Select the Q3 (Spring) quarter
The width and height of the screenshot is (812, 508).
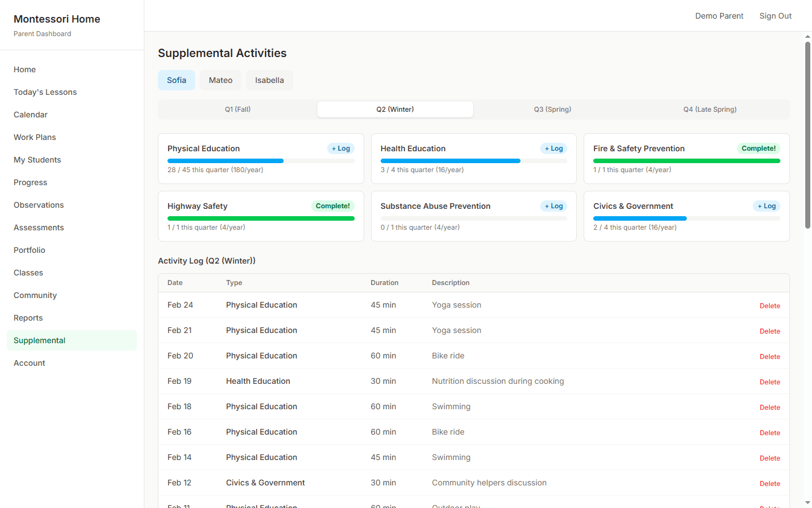pos(552,109)
